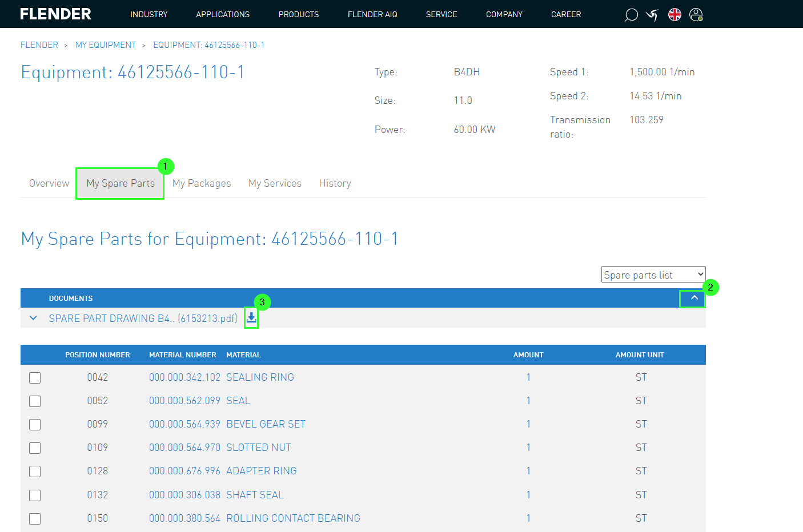Click the size value 11.0
This screenshot has width=803, height=532.
click(463, 100)
